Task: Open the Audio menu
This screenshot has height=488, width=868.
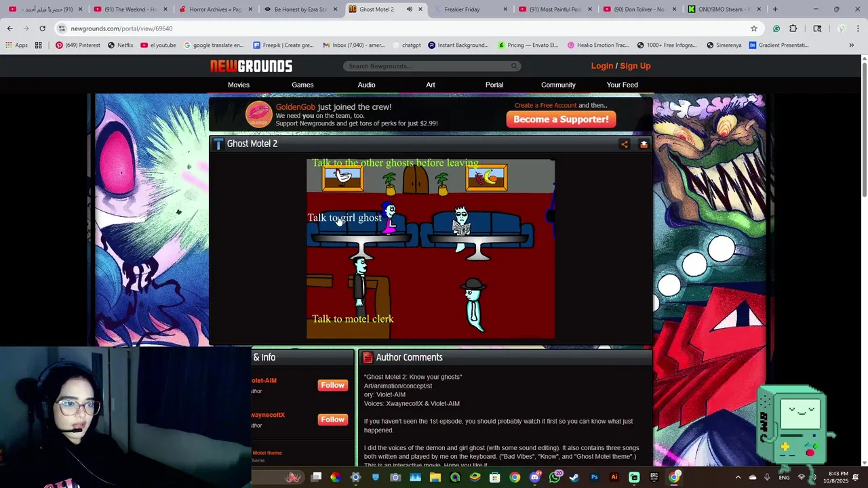Action: [x=366, y=85]
